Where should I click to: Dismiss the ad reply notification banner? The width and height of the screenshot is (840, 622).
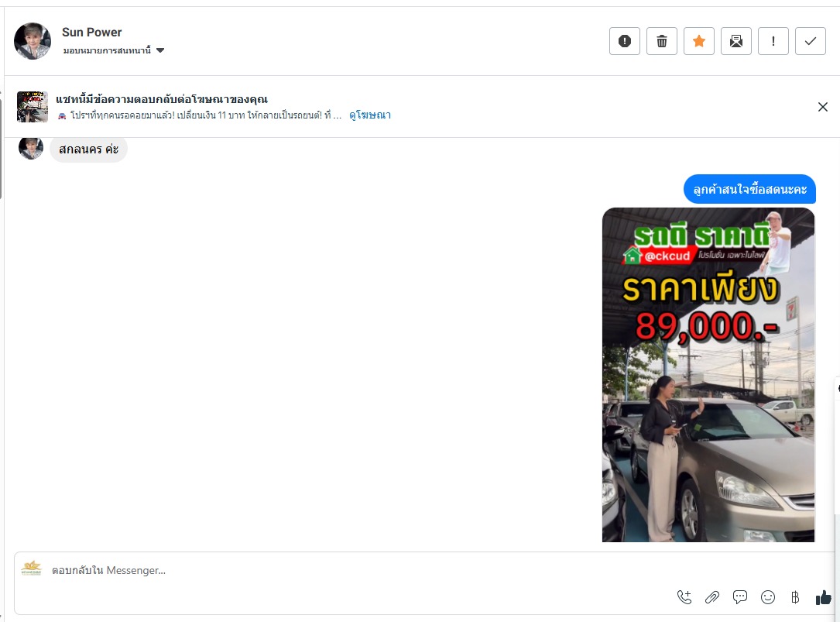[823, 107]
